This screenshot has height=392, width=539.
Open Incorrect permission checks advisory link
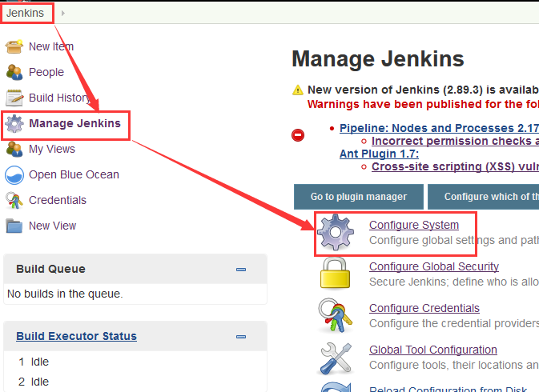[x=455, y=141]
